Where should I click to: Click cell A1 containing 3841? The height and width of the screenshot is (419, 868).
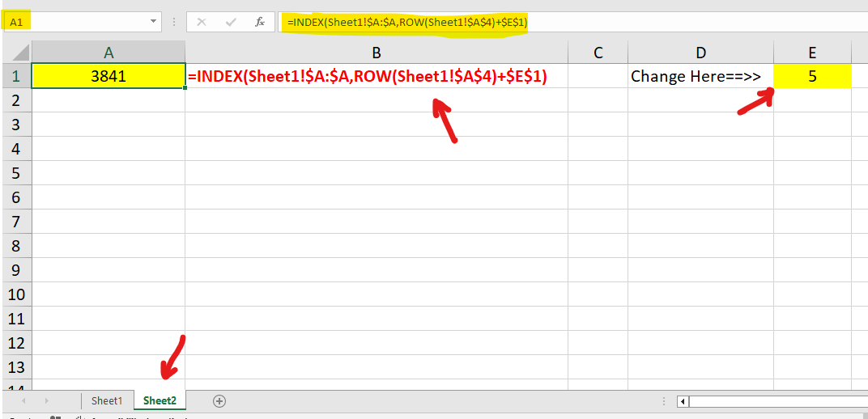coord(108,76)
